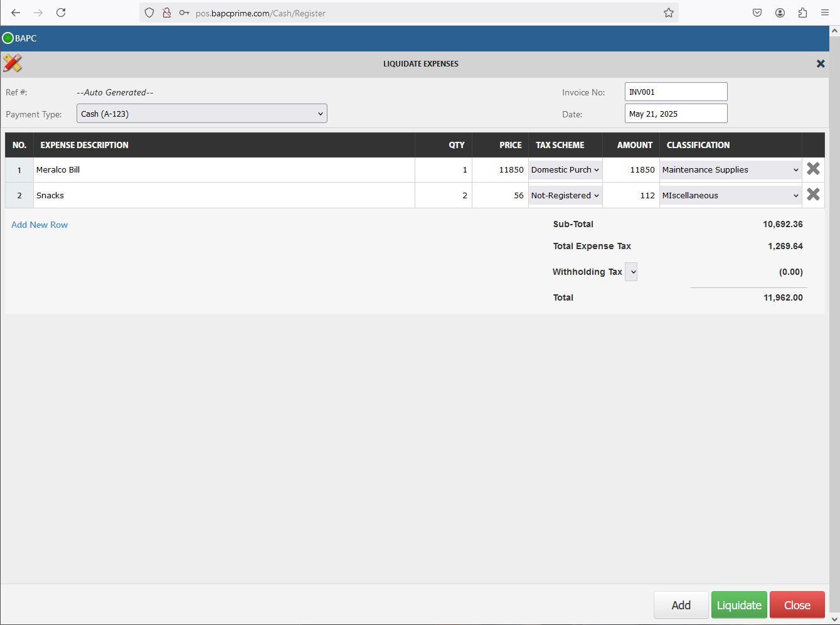840x625 pixels.
Task: Click the Add button
Action: coord(681,605)
